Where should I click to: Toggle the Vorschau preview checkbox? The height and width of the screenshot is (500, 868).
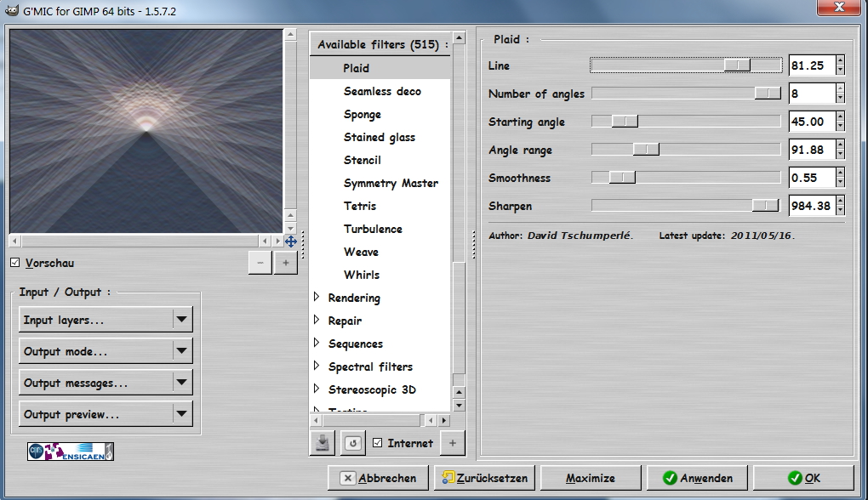tap(14, 263)
